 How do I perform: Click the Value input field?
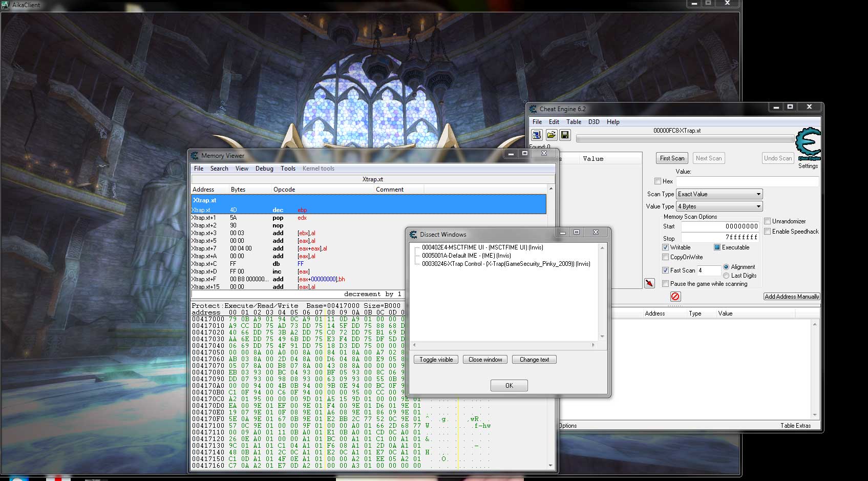coord(747,181)
